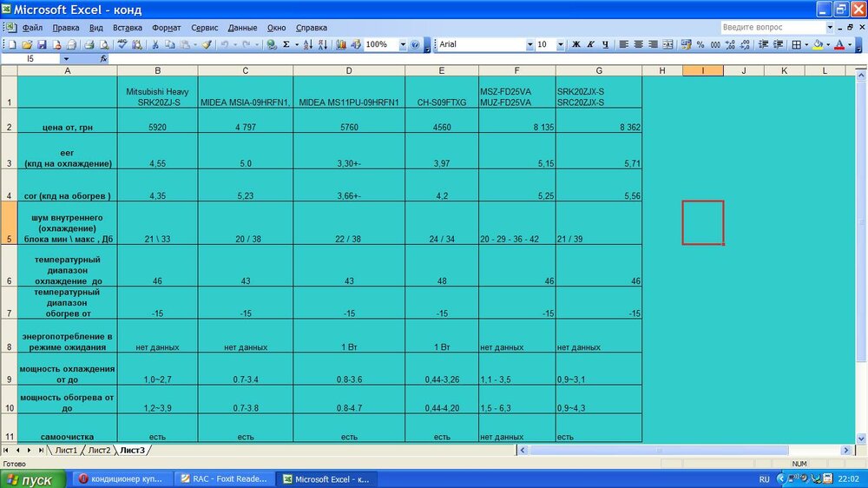Open the Windows пуск Start button
Screen dimensions: 868x488
[33, 479]
